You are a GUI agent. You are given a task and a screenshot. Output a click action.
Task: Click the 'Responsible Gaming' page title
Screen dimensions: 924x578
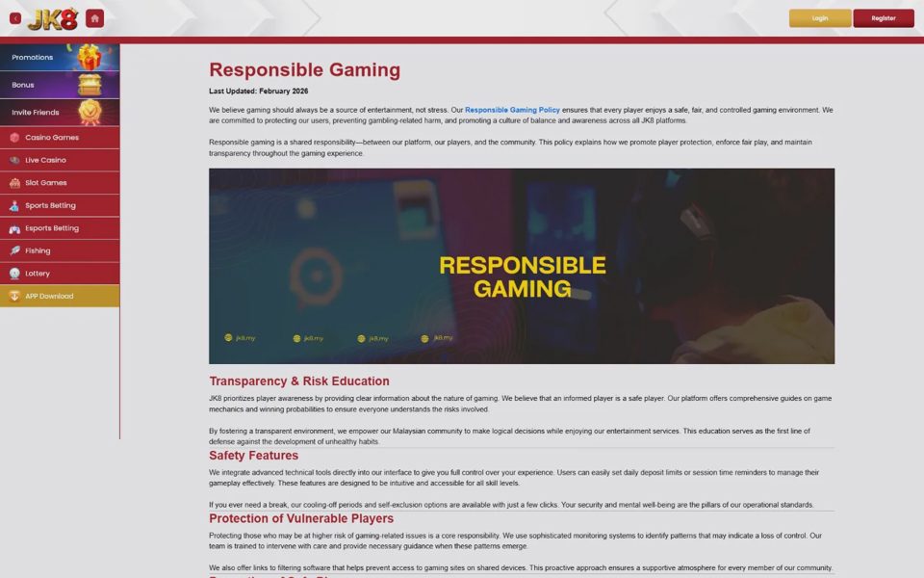point(305,69)
